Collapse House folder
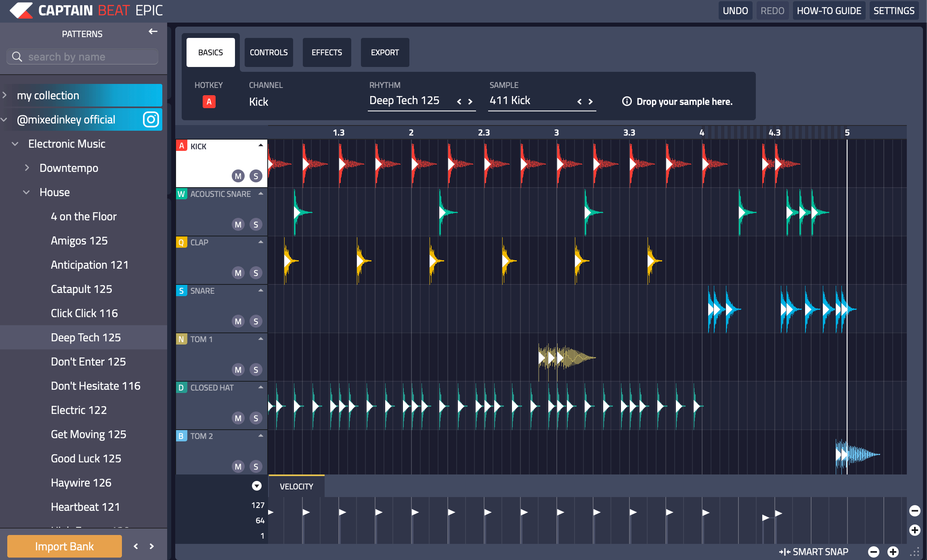This screenshot has width=927, height=560. click(x=27, y=192)
